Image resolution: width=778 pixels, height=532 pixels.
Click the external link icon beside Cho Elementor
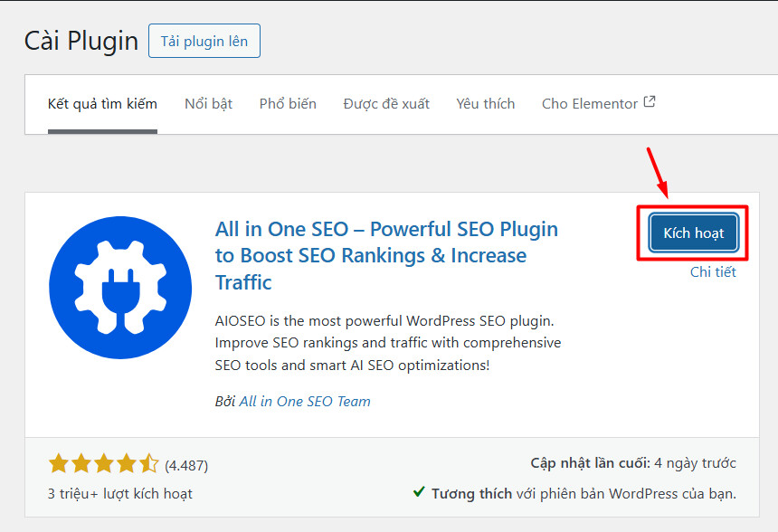[650, 101]
